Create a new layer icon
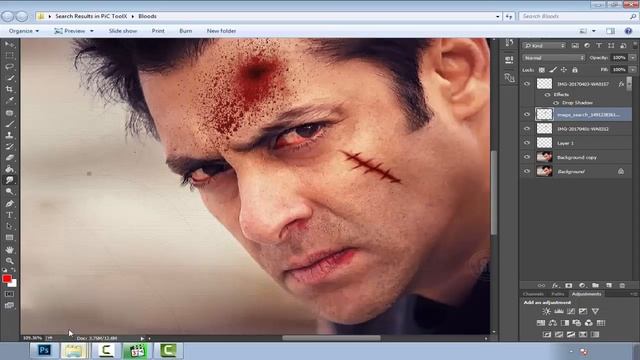Viewport: 640px width, 360px height. coord(609,285)
